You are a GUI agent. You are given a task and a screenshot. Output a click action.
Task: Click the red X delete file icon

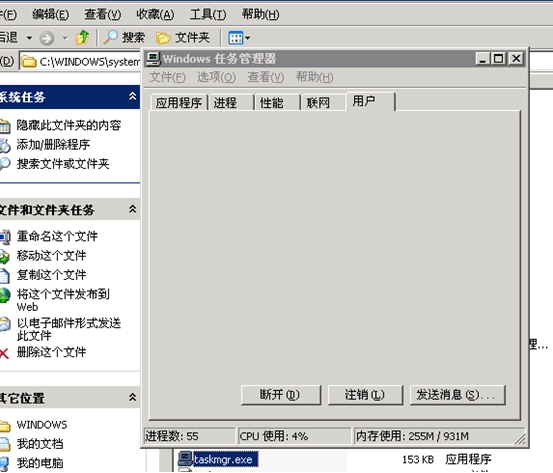[x=4, y=353]
